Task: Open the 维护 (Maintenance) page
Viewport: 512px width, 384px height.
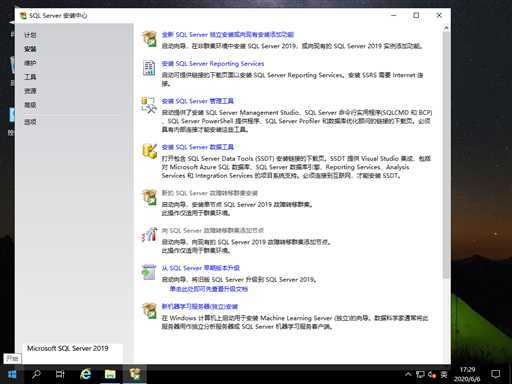Action: pos(30,63)
